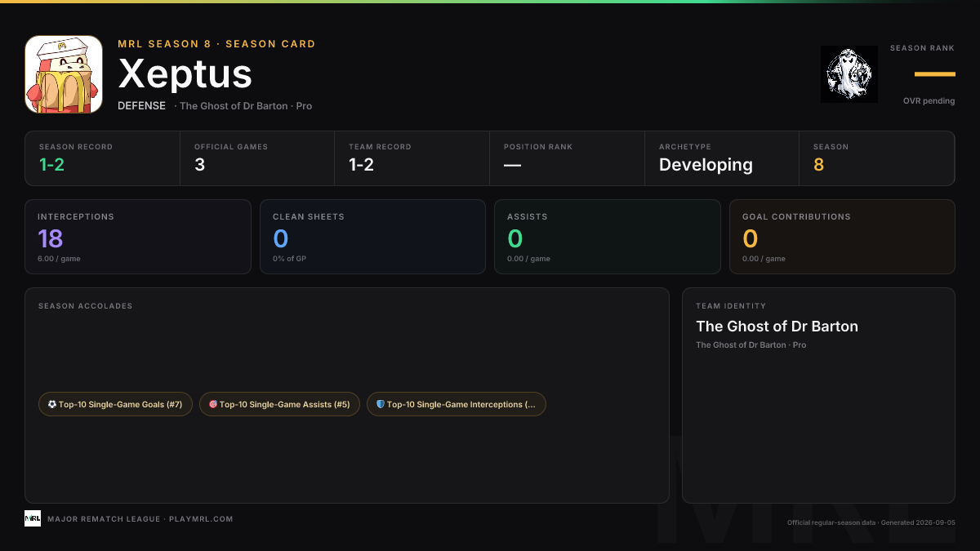Click the Team Record stat label
This screenshot has height=551, width=980.
tap(380, 147)
